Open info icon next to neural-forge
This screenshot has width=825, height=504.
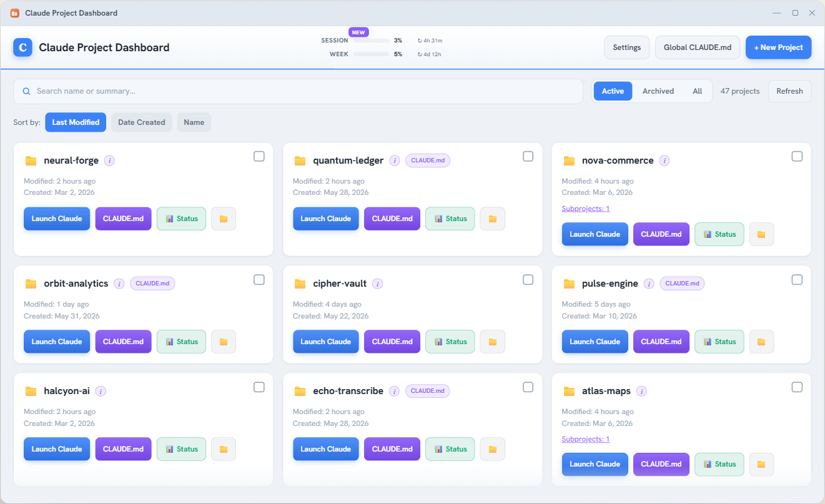tap(109, 161)
